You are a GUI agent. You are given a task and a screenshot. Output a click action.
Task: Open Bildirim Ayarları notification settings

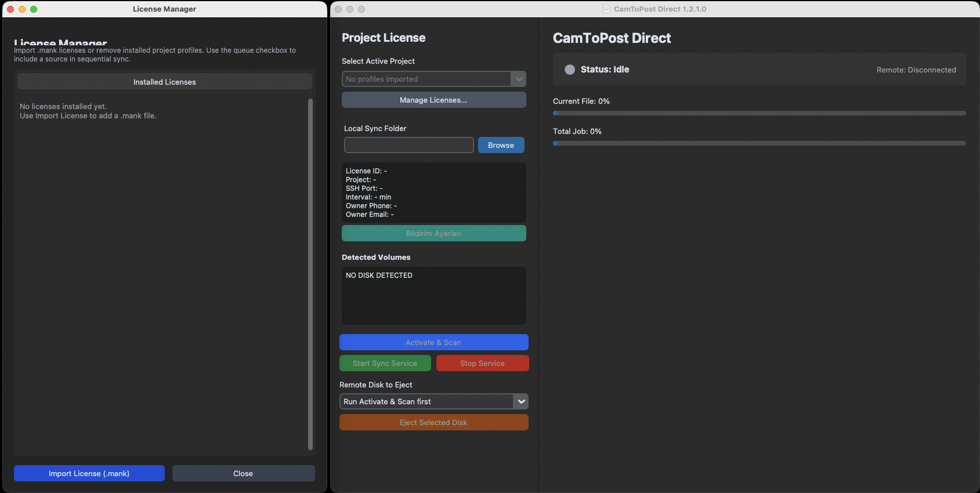[x=434, y=233]
